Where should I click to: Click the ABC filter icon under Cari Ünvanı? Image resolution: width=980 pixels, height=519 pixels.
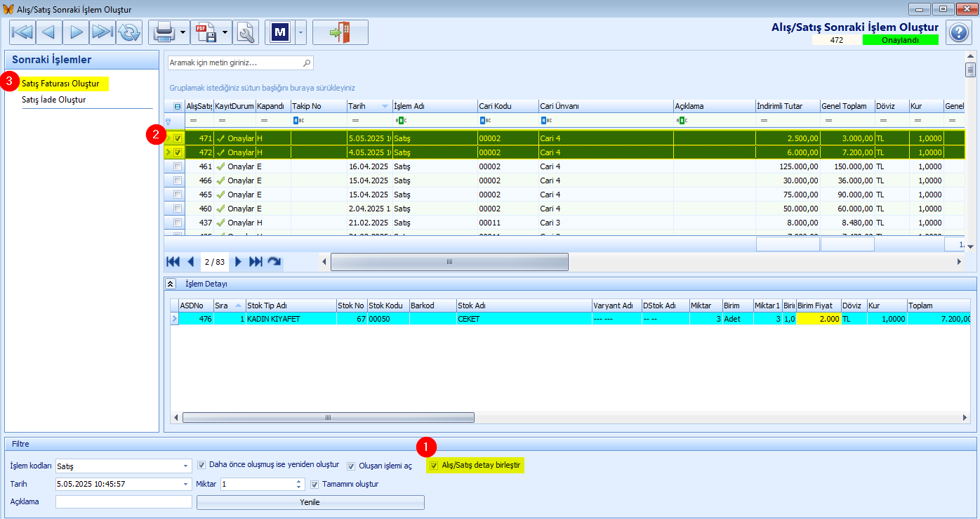[546, 120]
